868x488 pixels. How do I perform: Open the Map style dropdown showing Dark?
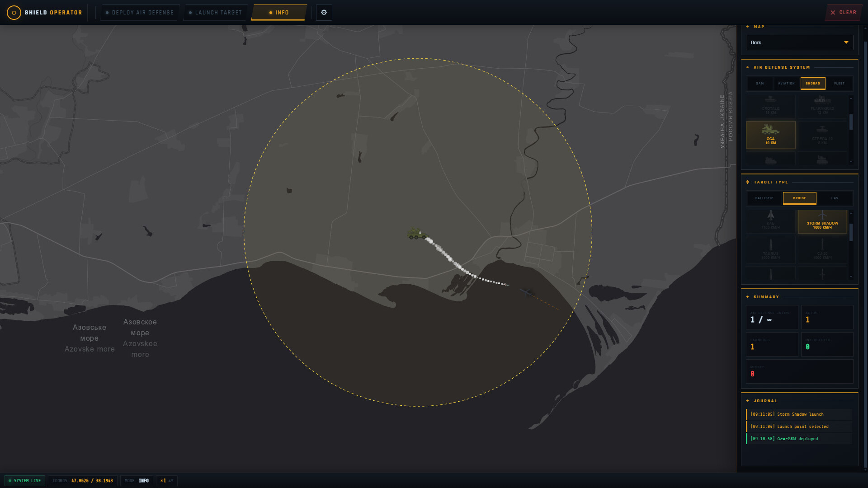(799, 42)
